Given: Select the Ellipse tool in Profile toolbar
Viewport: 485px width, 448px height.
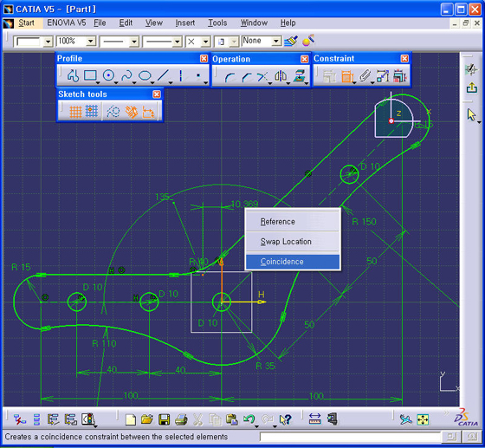Looking at the screenshot, I should click(145, 75).
